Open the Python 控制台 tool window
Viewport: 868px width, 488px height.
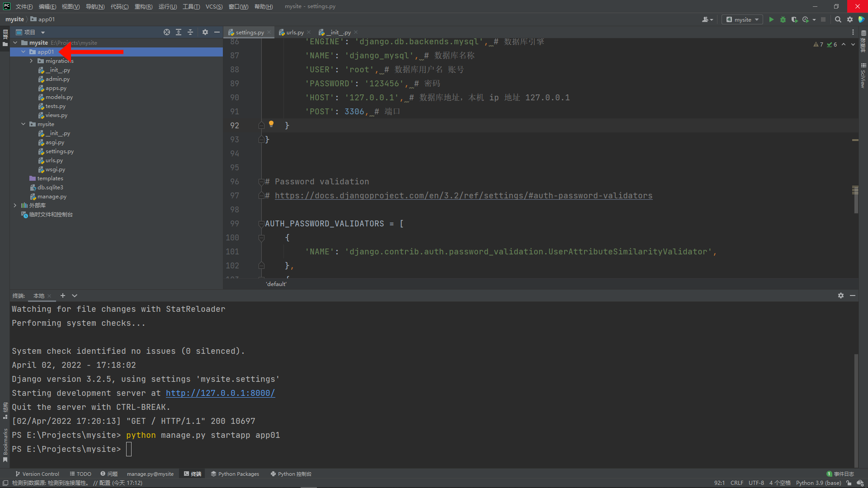coord(291,474)
